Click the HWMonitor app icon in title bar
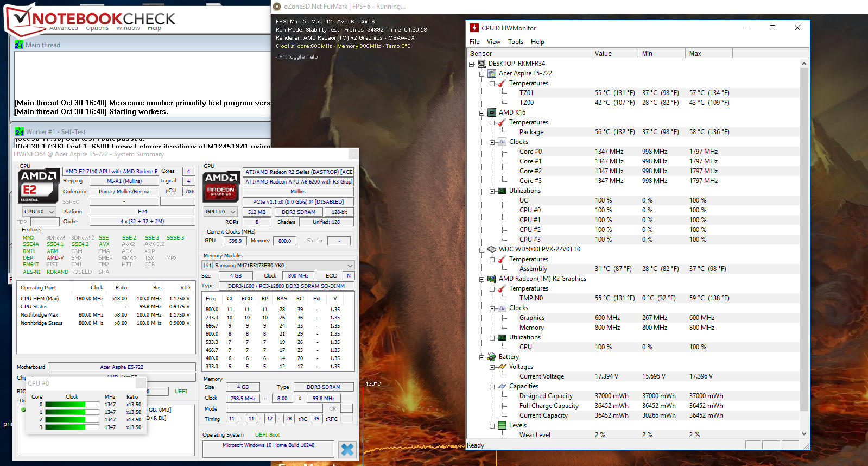This screenshot has width=868, height=466. point(474,28)
